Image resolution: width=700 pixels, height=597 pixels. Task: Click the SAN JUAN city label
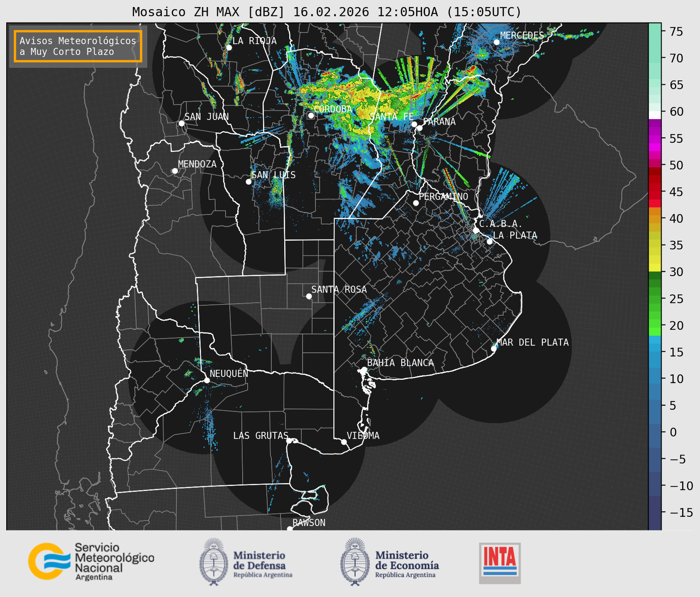point(207,117)
